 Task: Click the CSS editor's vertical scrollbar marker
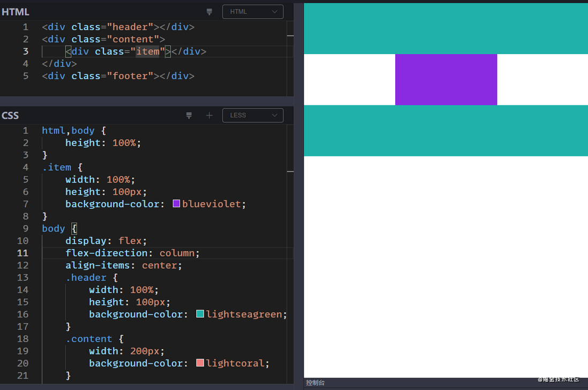(x=290, y=171)
